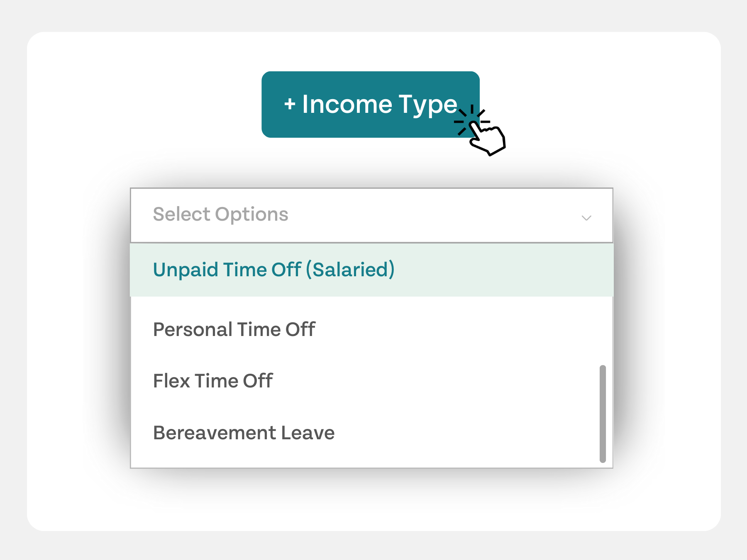Click the word "Flex" in the options list
The height and width of the screenshot is (560, 747).
(171, 381)
